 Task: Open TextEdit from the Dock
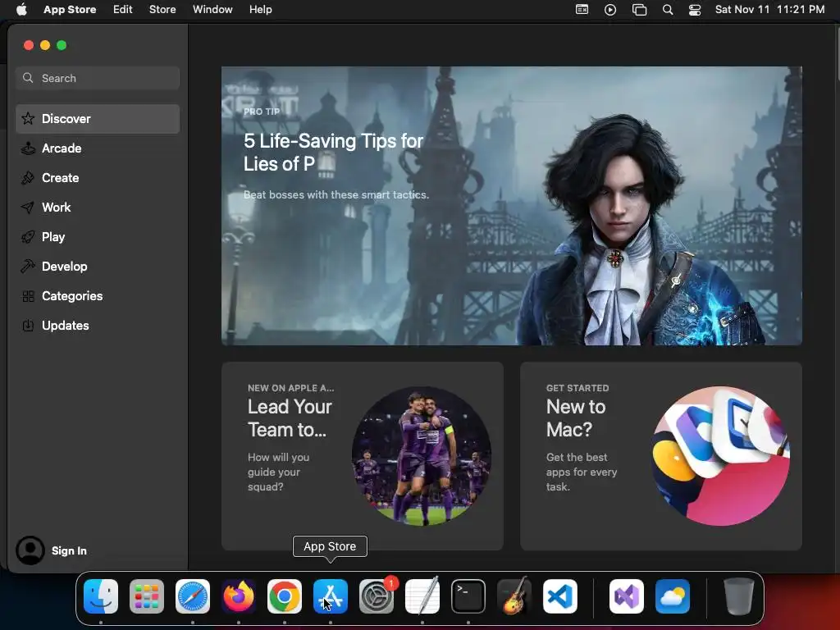point(422,596)
